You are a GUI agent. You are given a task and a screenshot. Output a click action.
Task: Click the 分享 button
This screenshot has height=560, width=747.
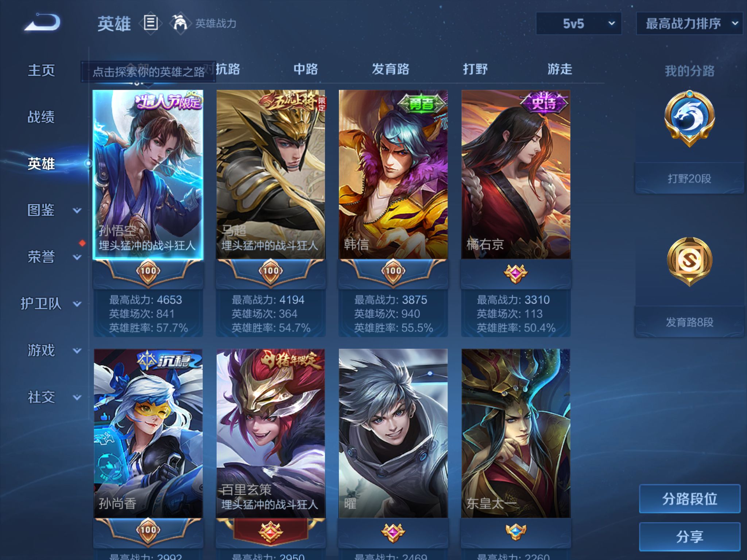coord(689,537)
